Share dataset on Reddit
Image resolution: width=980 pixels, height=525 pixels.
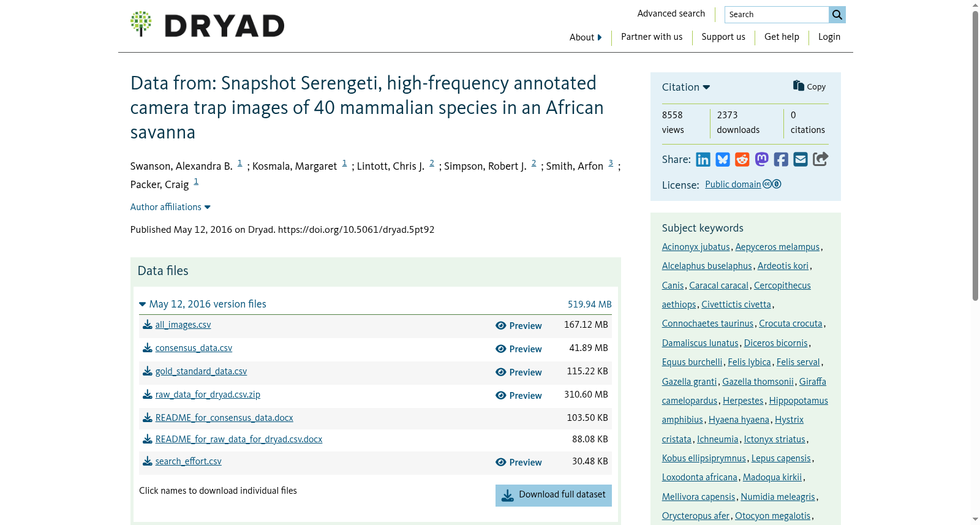pos(742,160)
